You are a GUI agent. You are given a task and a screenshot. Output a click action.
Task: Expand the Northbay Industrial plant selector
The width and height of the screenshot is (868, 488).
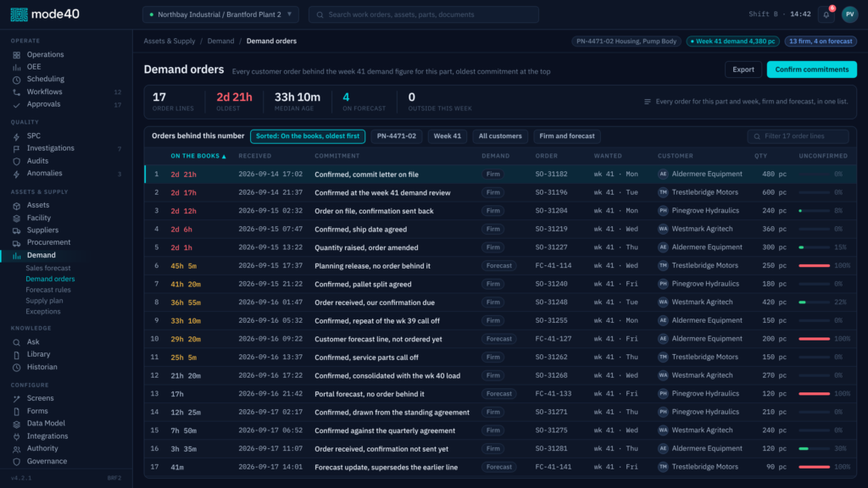(220, 14)
